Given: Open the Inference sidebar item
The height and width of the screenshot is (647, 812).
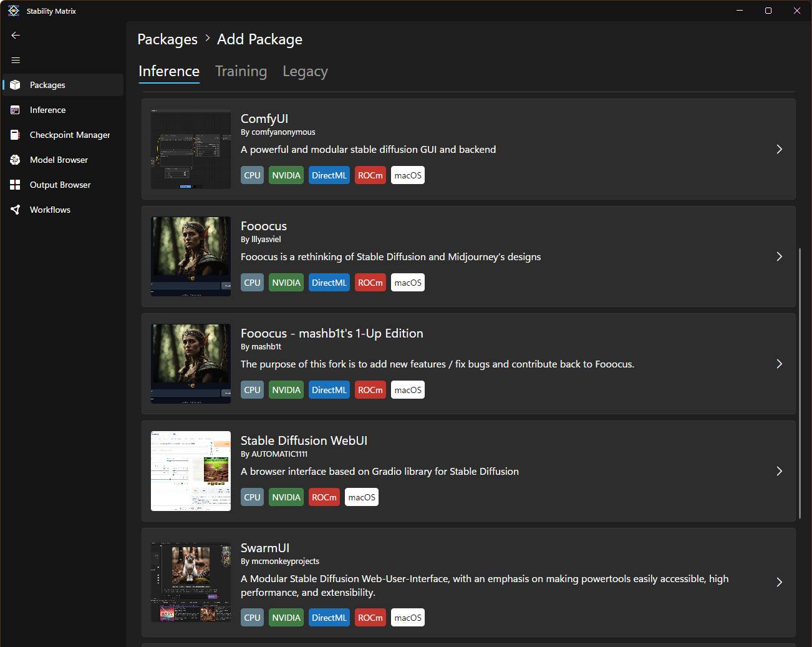Looking at the screenshot, I should point(63,110).
